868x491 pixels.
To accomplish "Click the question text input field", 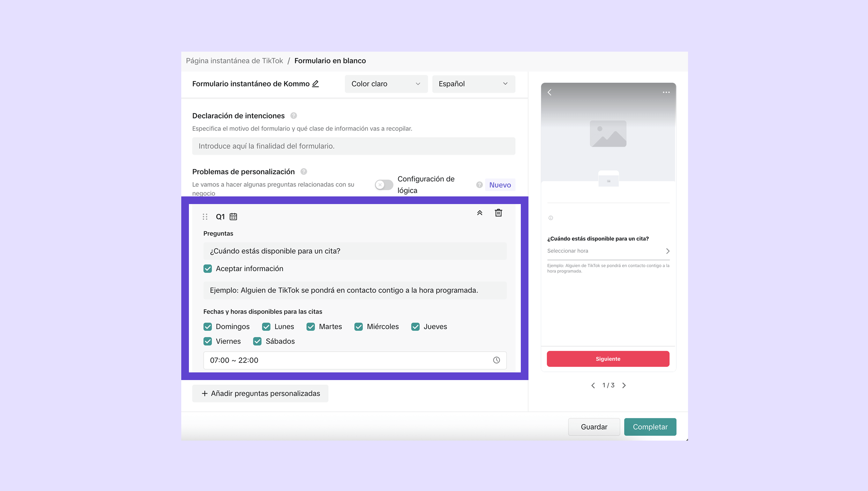I will 355,251.
